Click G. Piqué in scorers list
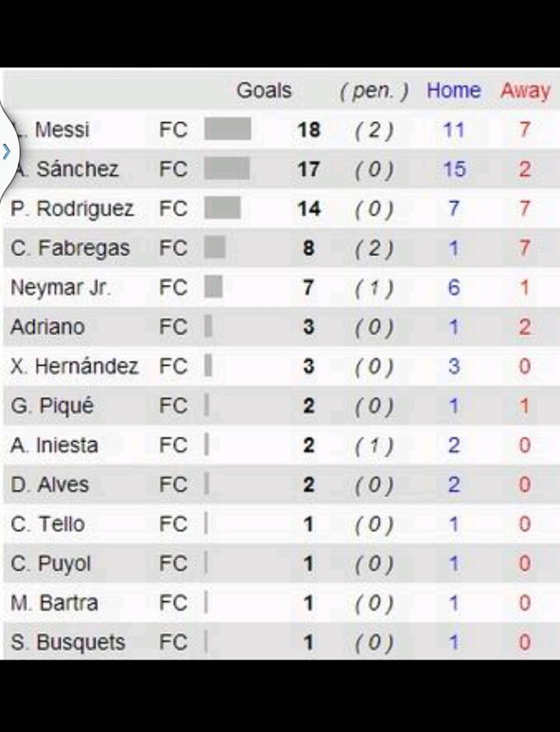Image resolution: width=560 pixels, height=732 pixels. (52, 406)
